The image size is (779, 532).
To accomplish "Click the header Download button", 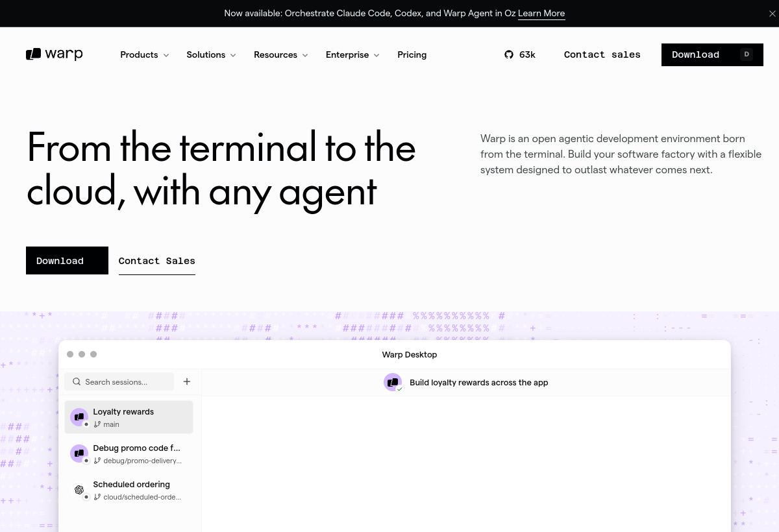I will (712, 54).
